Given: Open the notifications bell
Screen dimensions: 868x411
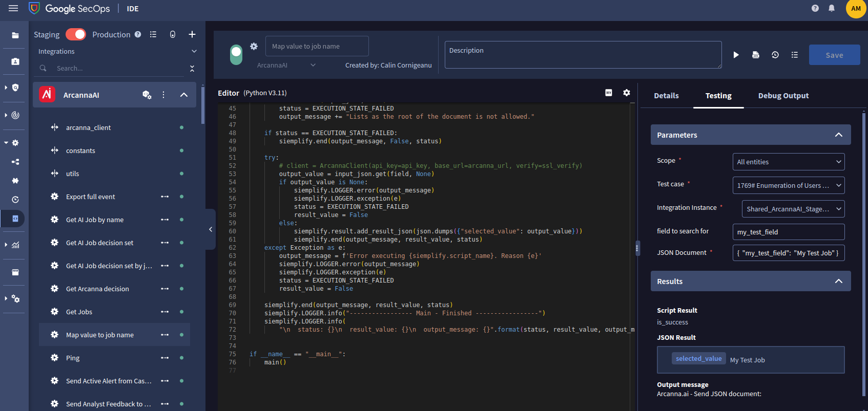Looking at the screenshot, I should tap(832, 8).
